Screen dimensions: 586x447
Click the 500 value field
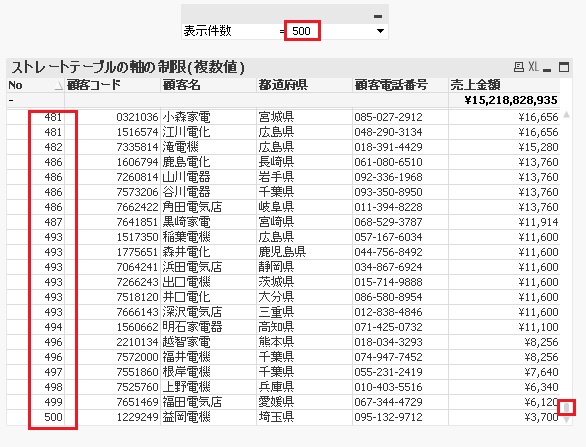coord(302,31)
